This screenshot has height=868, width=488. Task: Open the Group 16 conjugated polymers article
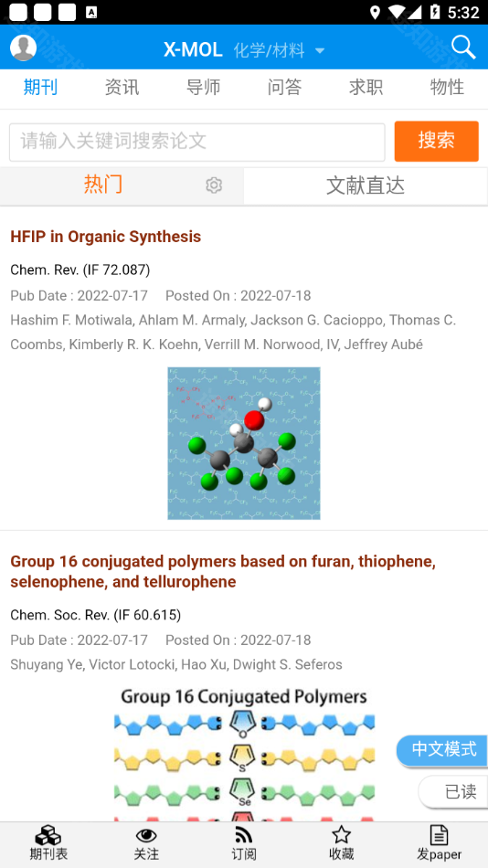[x=223, y=571]
